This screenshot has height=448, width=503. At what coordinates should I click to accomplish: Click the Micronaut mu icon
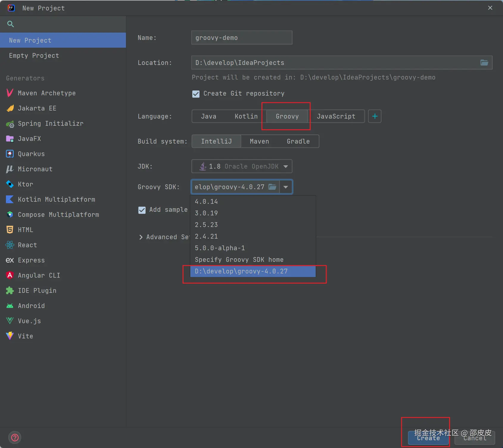tap(10, 169)
